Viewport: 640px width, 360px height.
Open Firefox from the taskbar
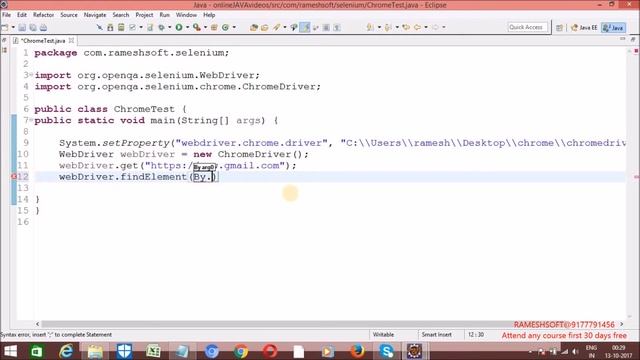[x=358, y=351]
